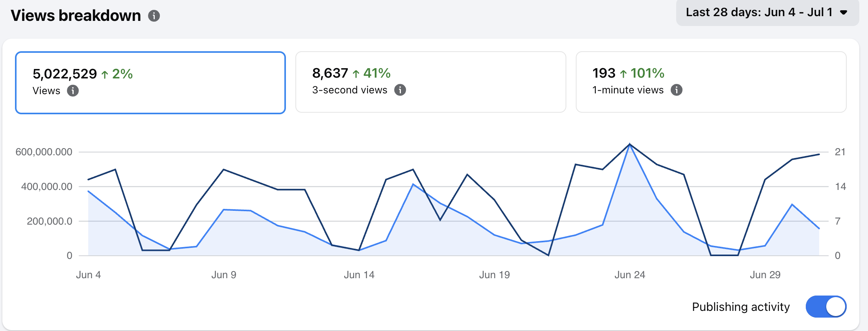Click the info icon beside 1-minute views
Viewport: 868px width, 331px height.
tap(677, 90)
